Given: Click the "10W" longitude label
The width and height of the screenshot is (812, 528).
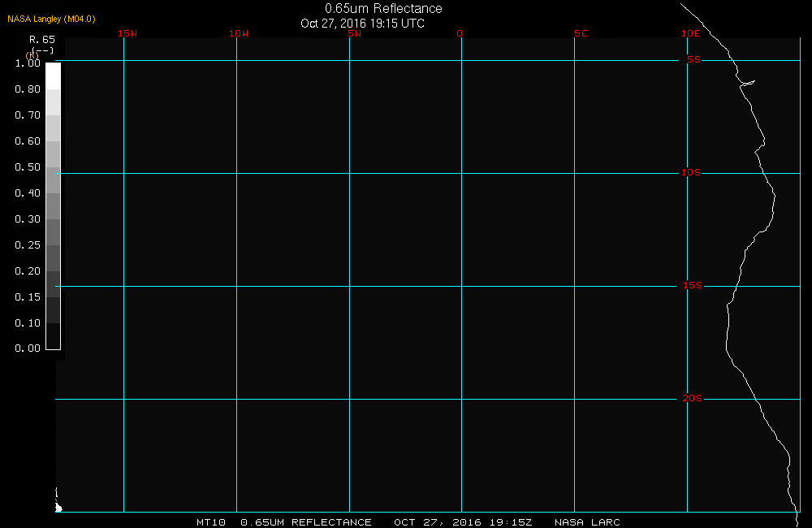Looking at the screenshot, I should [239, 33].
